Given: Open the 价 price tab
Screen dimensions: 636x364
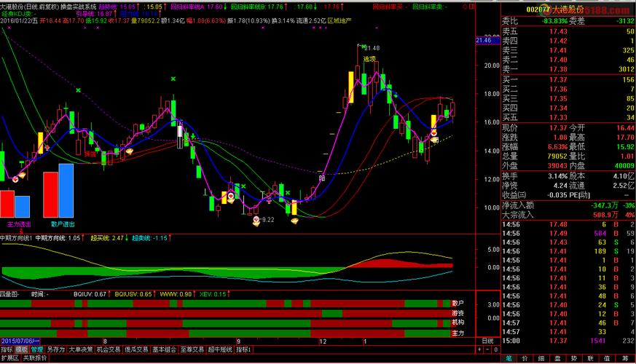Looking at the screenshot, I should click(x=522, y=358).
